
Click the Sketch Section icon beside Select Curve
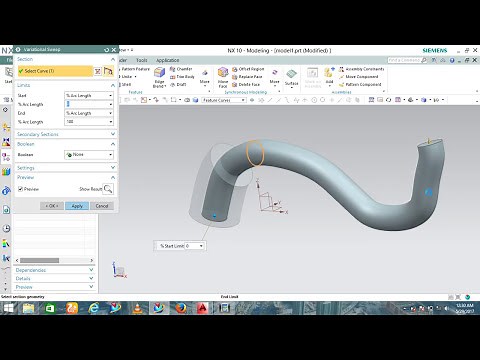(97, 71)
